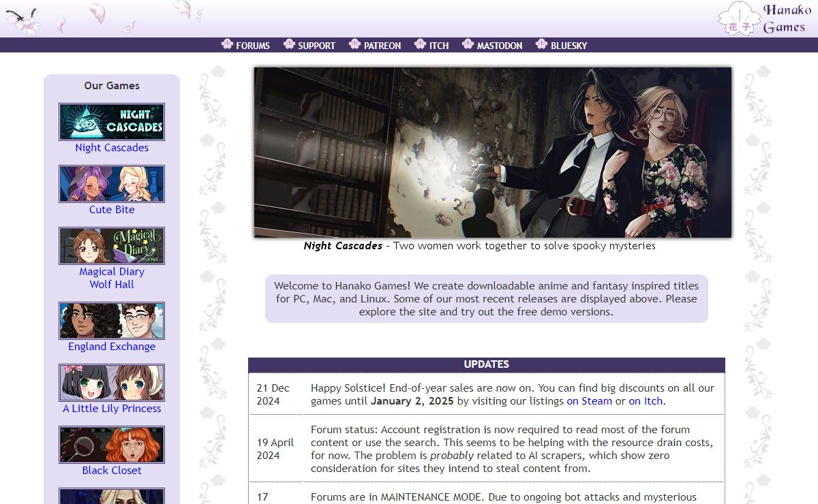
Task: Click the bold Night Cascades banner caption
Action: click(343, 246)
